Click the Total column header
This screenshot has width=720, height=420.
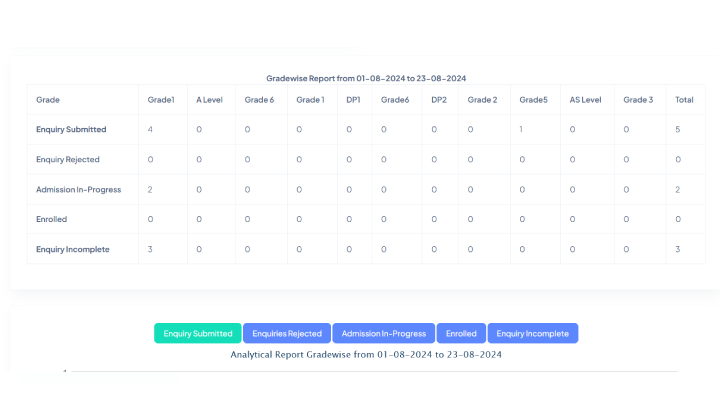pyautogui.click(x=684, y=100)
